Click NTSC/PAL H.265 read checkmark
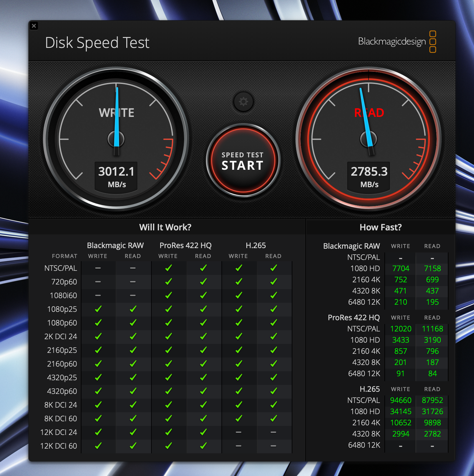The width and height of the screenshot is (474, 476). [x=274, y=268]
